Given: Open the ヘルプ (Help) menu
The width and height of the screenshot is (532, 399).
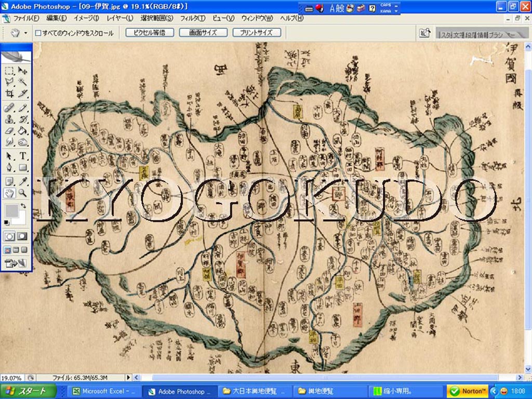Looking at the screenshot, I should click(292, 18).
